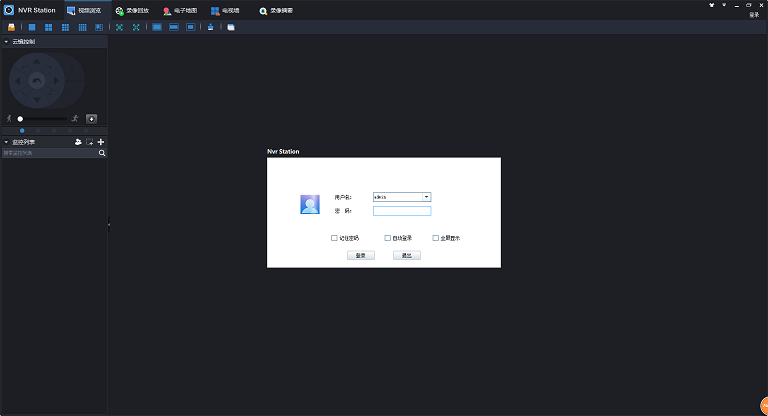Open the username dropdown list
768x416 pixels.
coord(426,198)
